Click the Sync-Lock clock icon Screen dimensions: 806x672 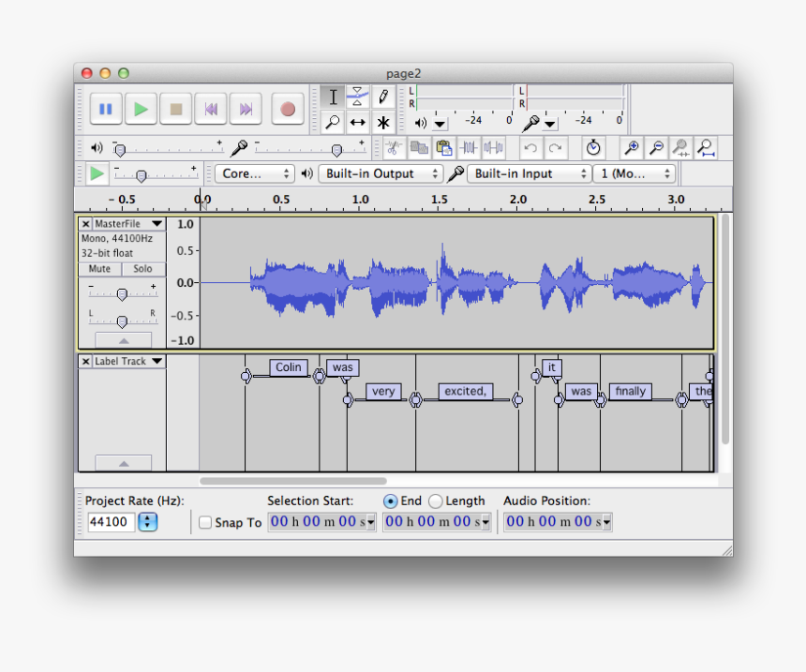pyautogui.click(x=593, y=149)
